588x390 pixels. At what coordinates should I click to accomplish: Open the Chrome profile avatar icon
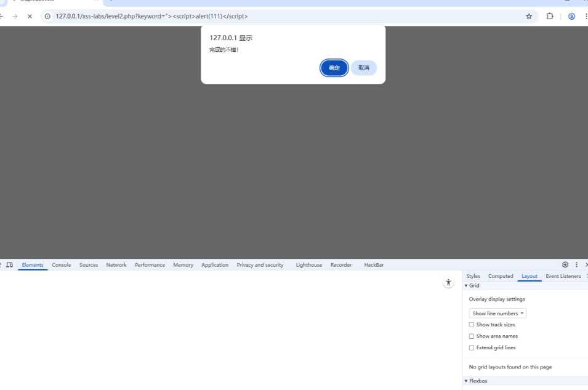(571, 16)
